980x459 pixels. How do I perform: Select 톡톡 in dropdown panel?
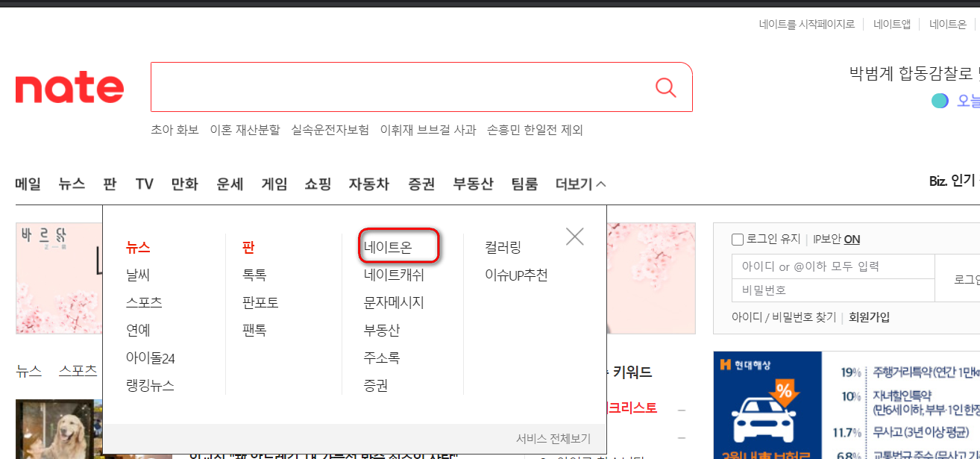point(254,275)
